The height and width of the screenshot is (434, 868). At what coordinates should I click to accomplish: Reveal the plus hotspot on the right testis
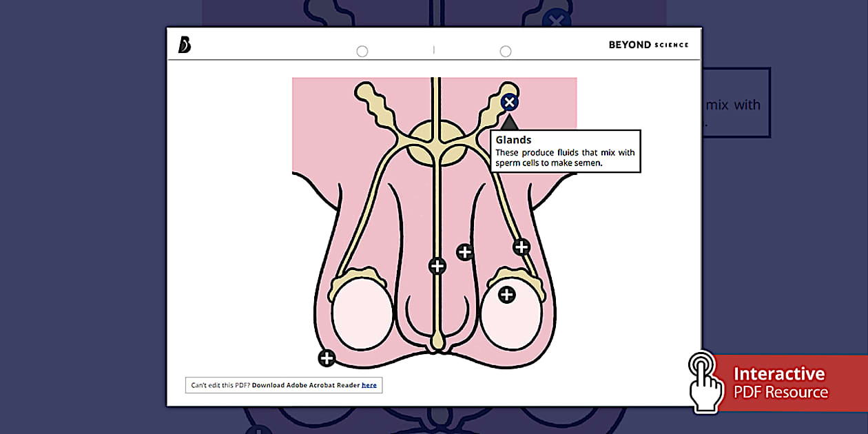coord(506,295)
